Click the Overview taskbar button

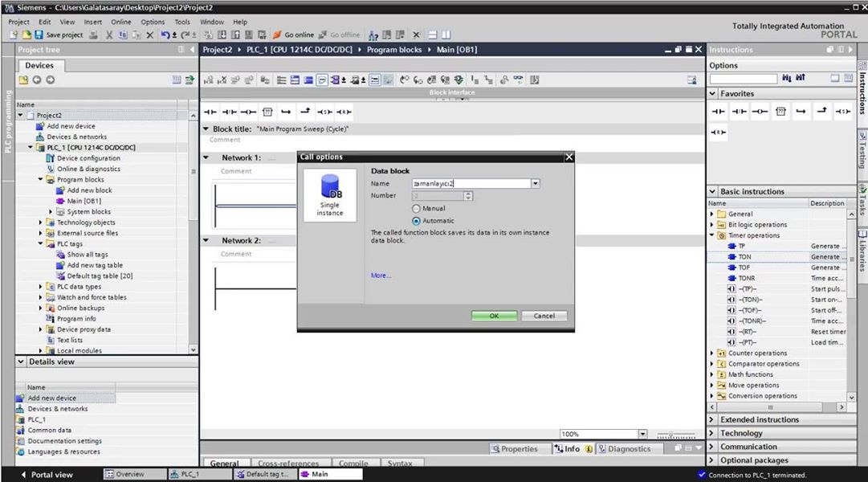point(135,474)
